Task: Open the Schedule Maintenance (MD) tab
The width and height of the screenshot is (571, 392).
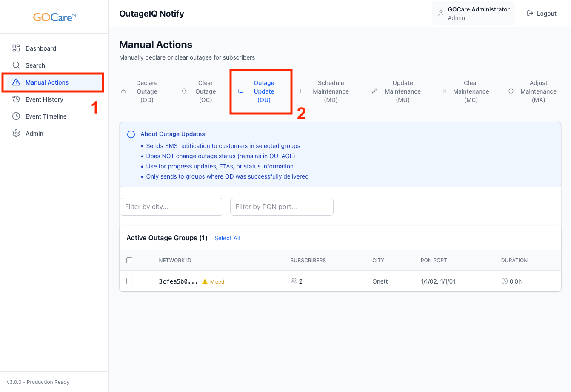Action: click(x=330, y=91)
